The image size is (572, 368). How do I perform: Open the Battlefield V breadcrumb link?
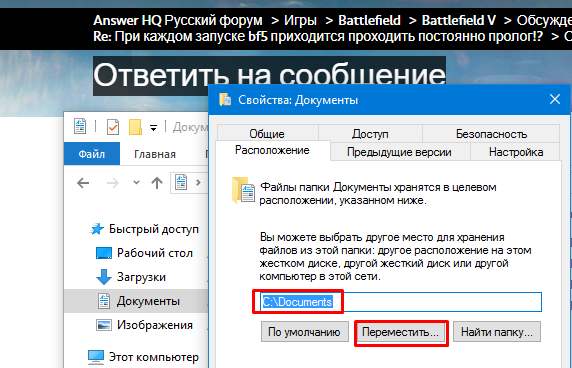pyautogui.click(x=459, y=20)
